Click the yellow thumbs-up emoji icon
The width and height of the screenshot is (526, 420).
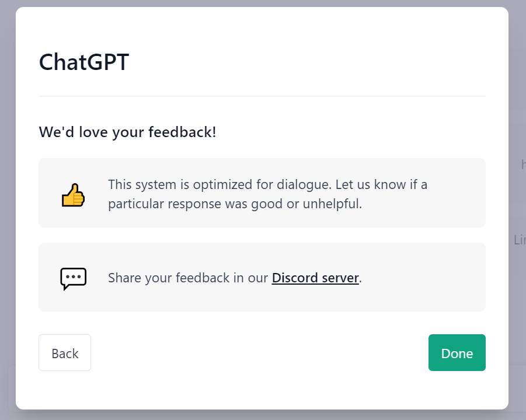tap(73, 195)
